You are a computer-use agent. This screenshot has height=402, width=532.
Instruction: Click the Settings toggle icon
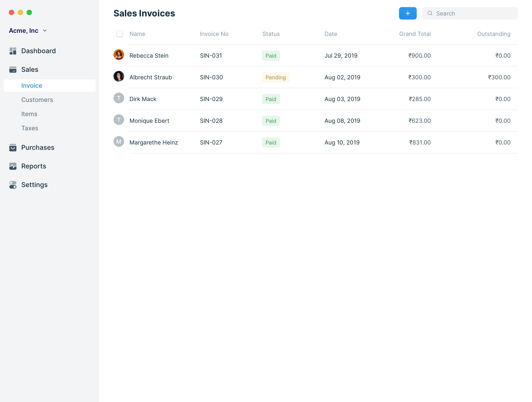(x=13, y=185)
